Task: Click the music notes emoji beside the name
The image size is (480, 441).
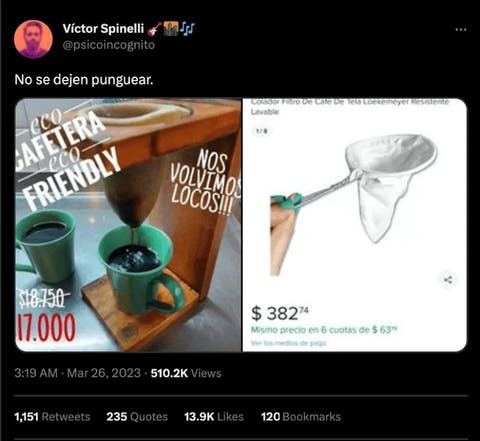Action: point(188,29)
